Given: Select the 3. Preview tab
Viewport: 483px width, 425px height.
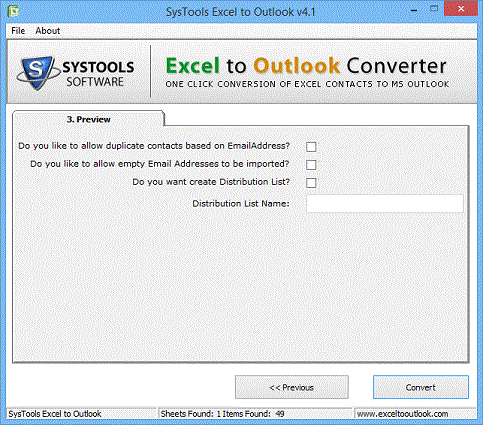Looking at the screenshot, I should 88,119.
